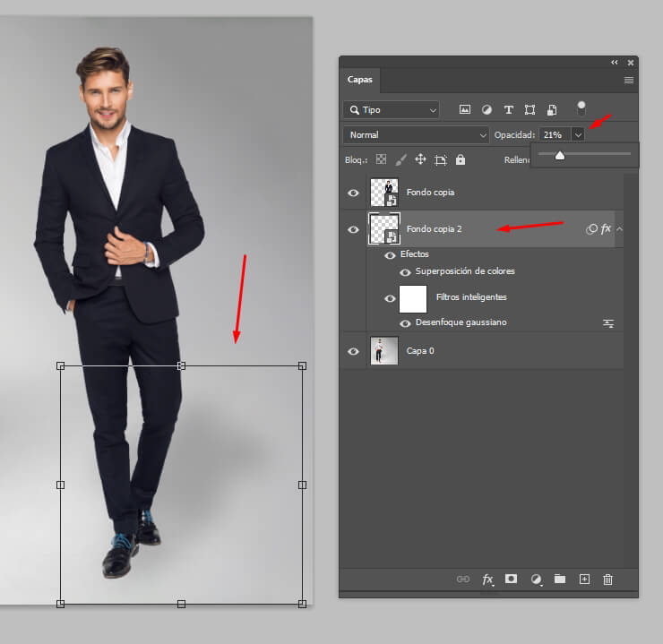Click the Desenfoque gaussiano filter
This screenshot has height=644, width=663.
(461, 322)
